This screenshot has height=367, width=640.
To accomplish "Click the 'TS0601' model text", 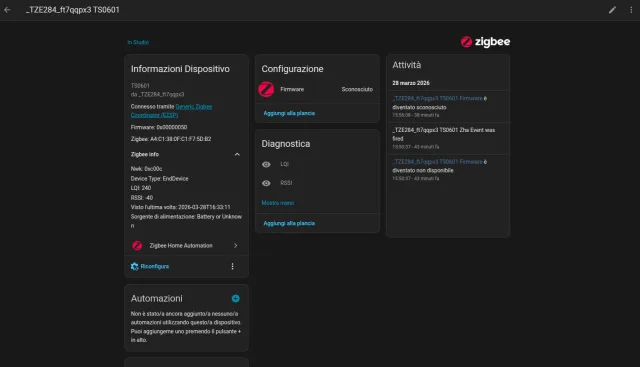I will click(140, 86).
